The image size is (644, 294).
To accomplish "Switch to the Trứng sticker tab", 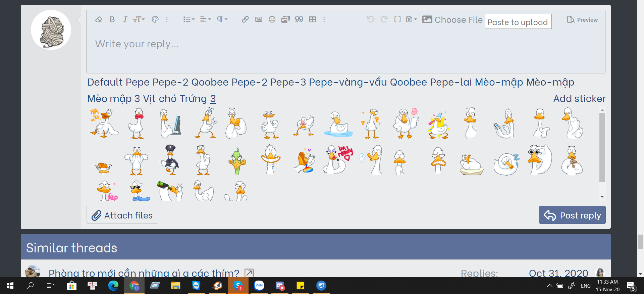I will point(193,99).
